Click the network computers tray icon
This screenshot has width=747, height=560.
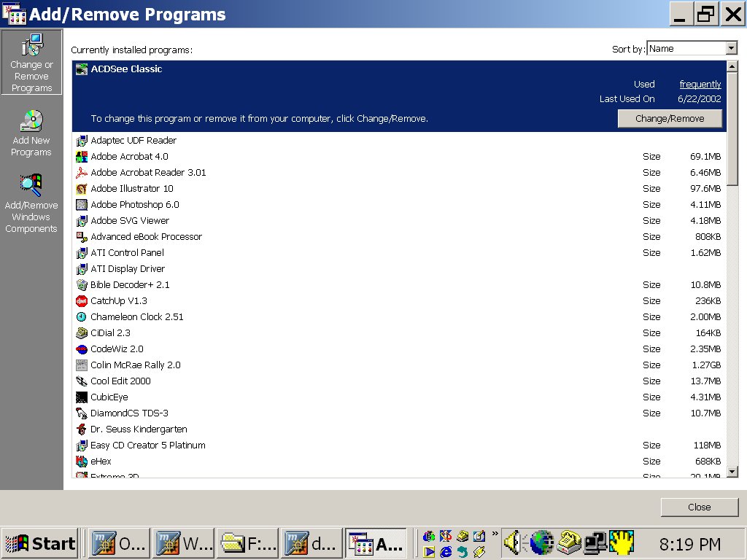(595, 542)
